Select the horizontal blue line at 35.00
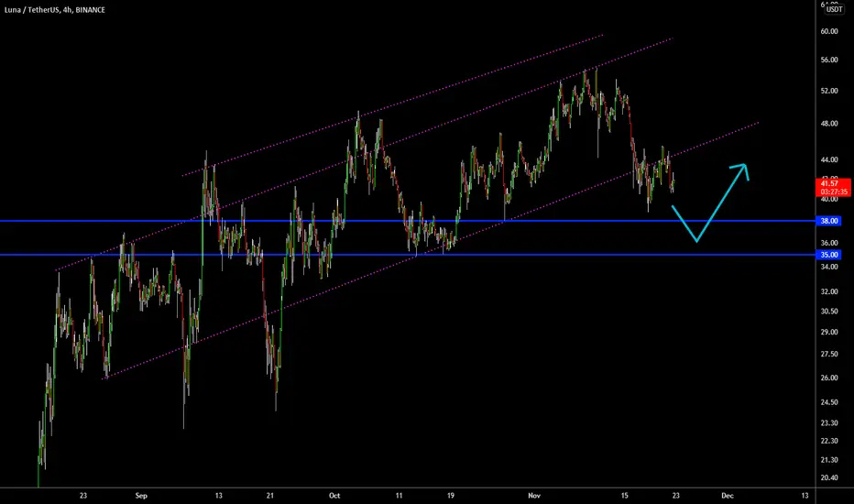 click(x=408, y=255)
